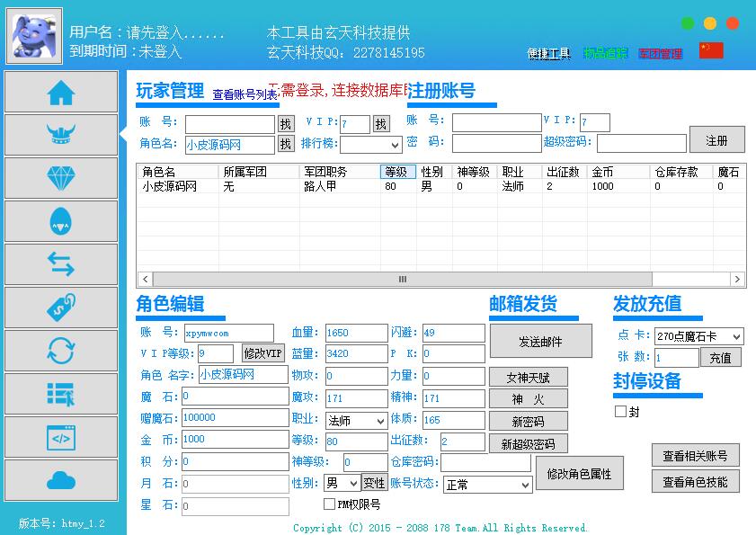This screenshot has height=535, width=756.
Task: Open the code window sidebar icon
Action: pos(61,437)
